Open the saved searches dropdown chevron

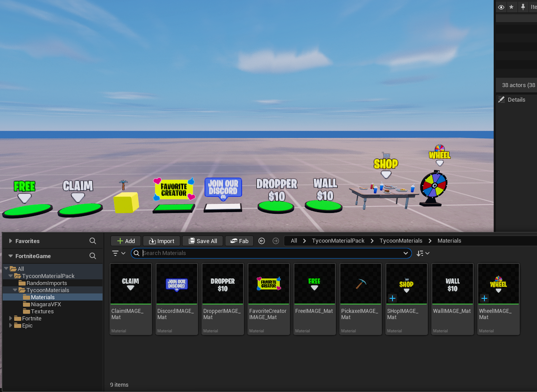point(406,253)
